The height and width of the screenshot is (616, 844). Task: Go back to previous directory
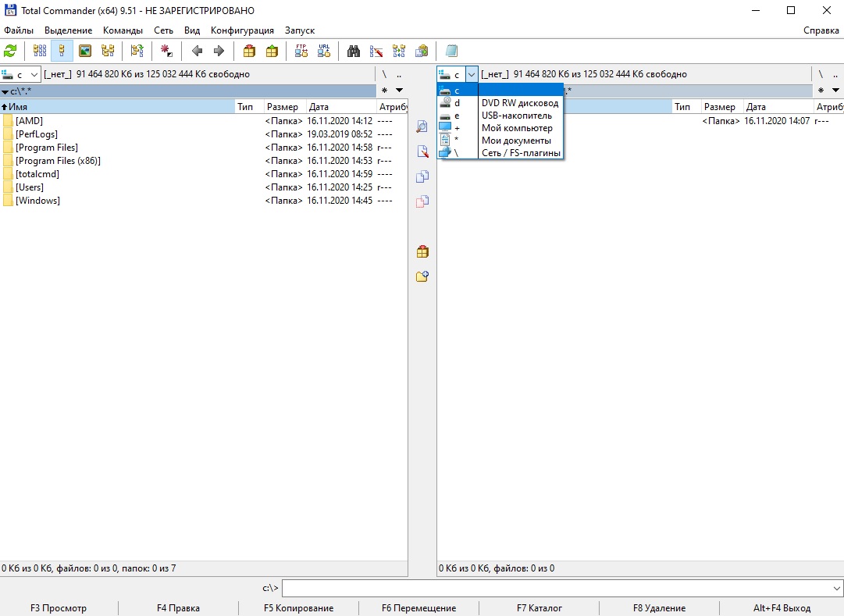point(197,52)
